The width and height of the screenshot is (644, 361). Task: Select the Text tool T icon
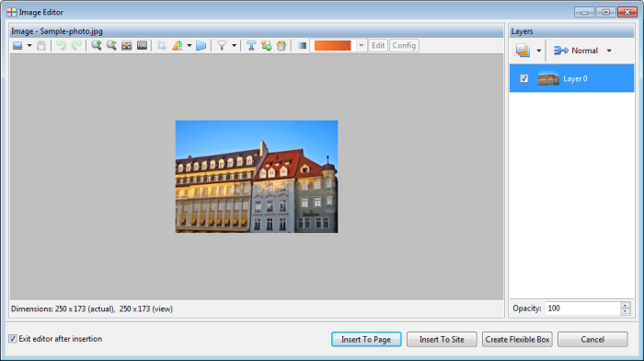pos(251,46)
